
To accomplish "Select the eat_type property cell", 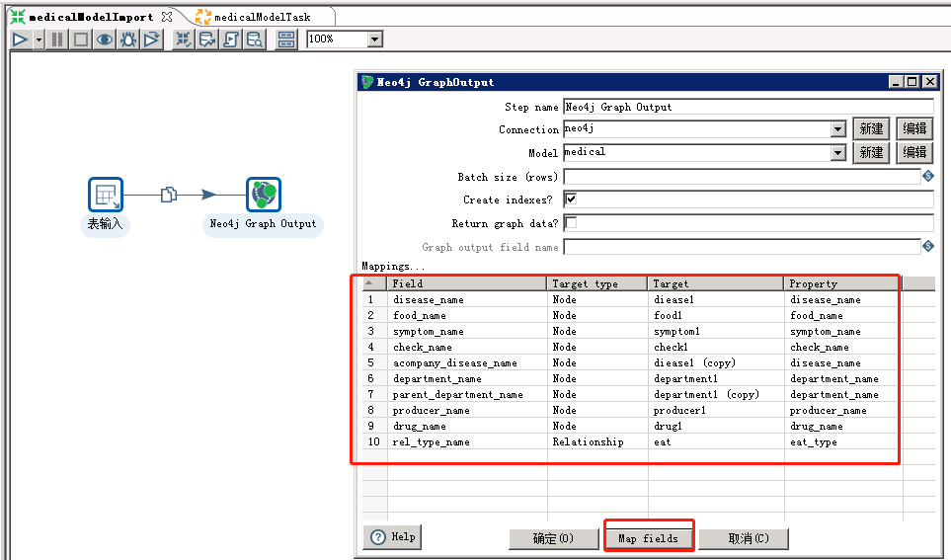I will click(x=843, y=441).
